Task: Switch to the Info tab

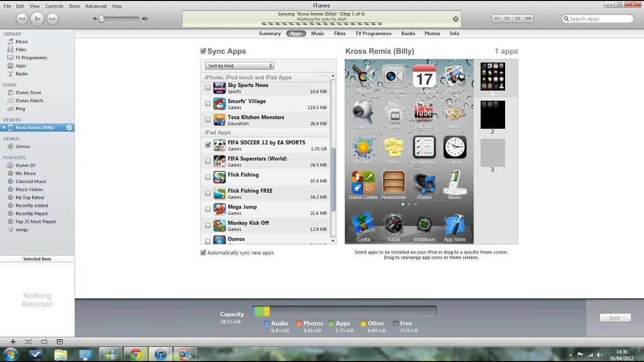Action: [454, 34]
